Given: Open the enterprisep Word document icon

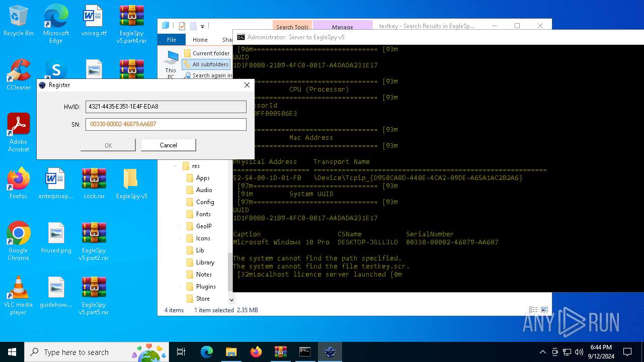Looking at the screenshot, I should pos(56,183).
